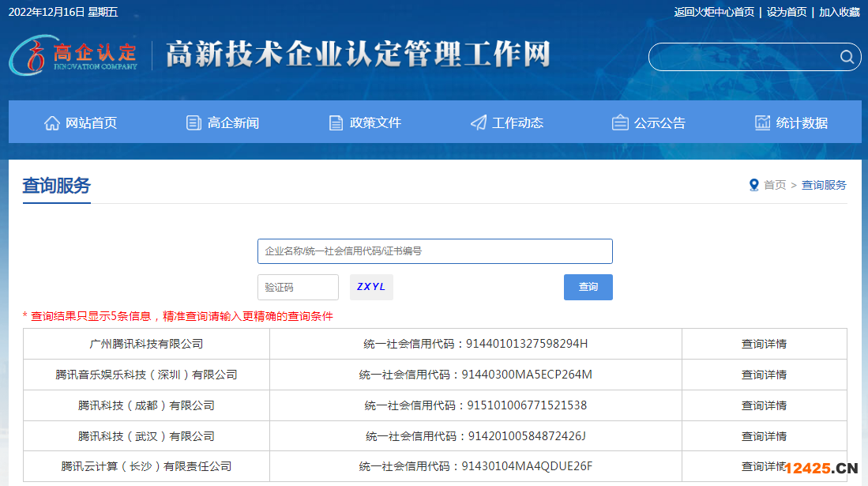Viewport: 868px width, 486px height.
Task: Select company name 腾讯云计算（长沙）有限责任公司
Action: click(x=146, y=466)
